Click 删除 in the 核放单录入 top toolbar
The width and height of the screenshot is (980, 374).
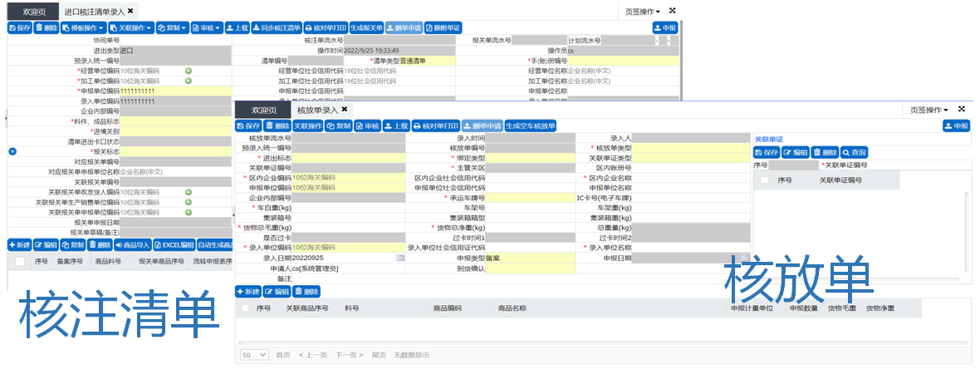coord(277,125)
